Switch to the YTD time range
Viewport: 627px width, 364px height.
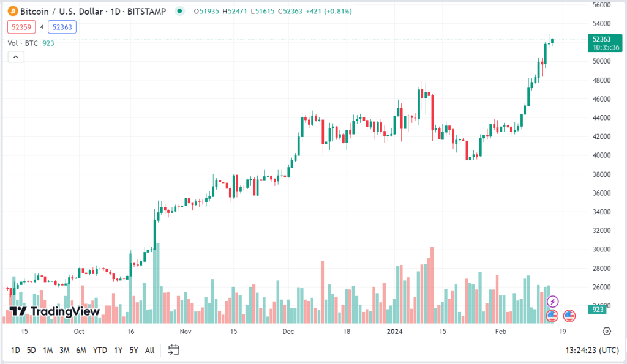click(100, 350)
